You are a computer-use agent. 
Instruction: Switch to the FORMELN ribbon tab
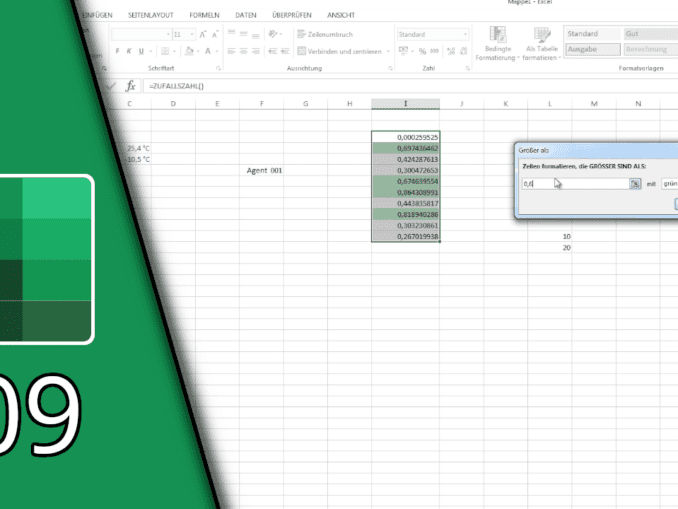click(x=204, y=15)
